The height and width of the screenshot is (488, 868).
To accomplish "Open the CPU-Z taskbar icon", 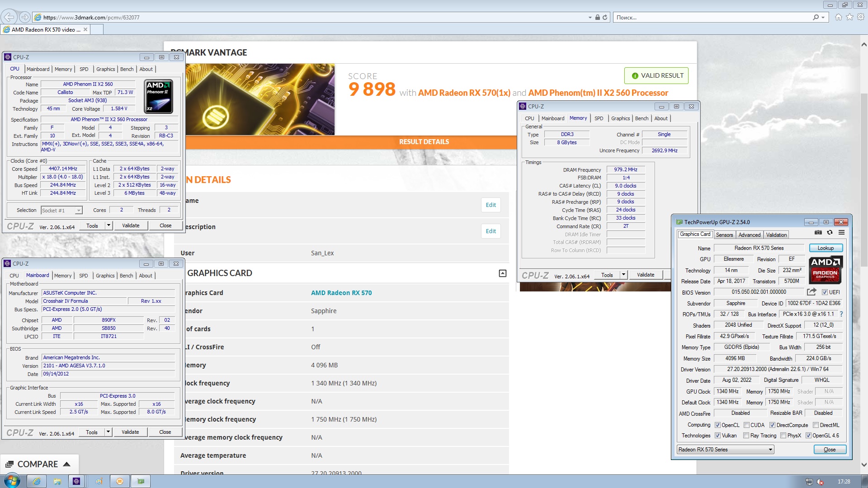I will pyautogui.click(x=76, y=481).
